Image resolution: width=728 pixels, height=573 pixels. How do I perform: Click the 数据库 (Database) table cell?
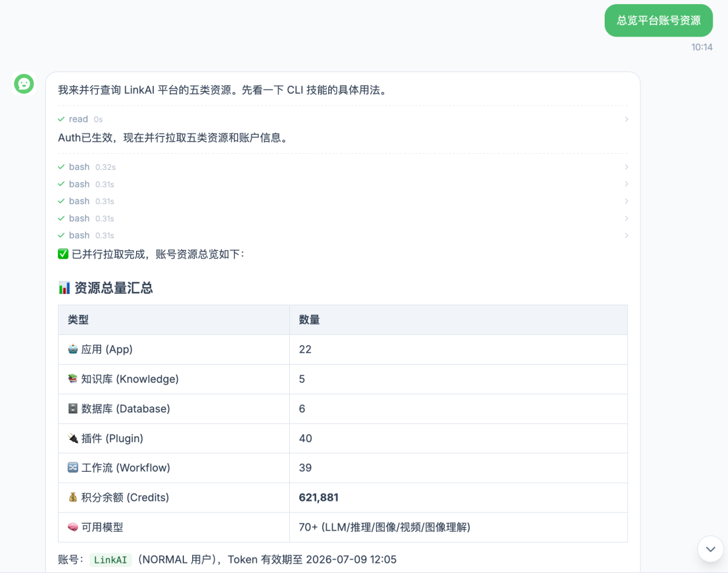point(174,409)
